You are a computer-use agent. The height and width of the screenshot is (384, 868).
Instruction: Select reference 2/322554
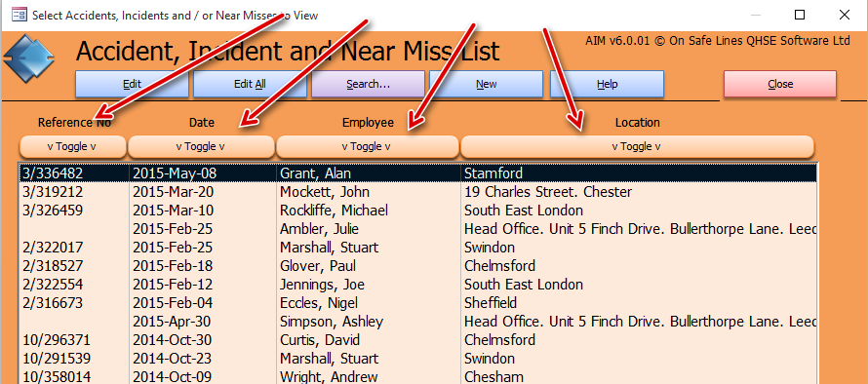[x=52, y=285]
